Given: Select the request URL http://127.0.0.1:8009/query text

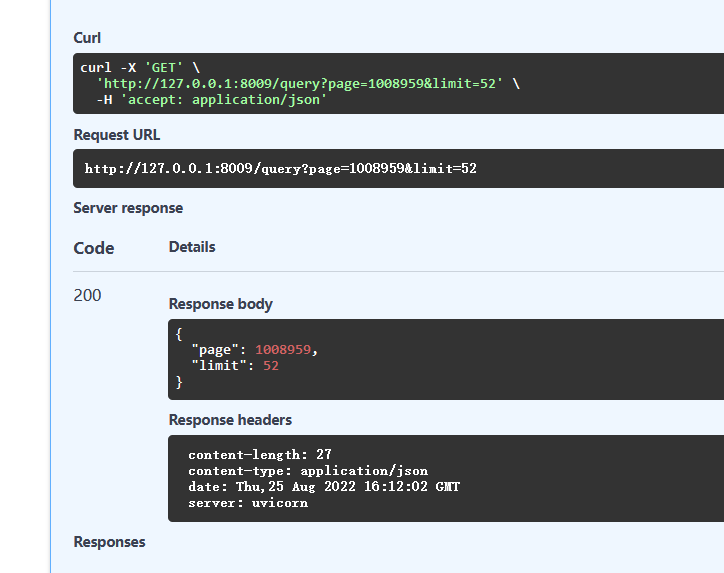Looking at the screenshot, I should click(280, 169).
